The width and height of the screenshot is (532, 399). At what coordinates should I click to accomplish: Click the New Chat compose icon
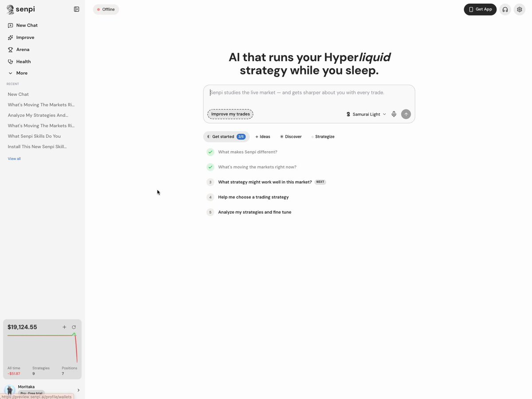pos(11,26)
